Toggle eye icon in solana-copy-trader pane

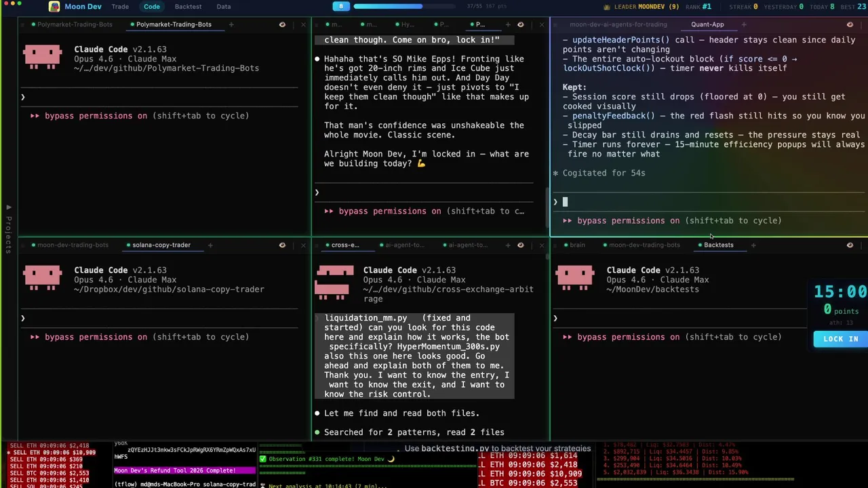(282, 245)
